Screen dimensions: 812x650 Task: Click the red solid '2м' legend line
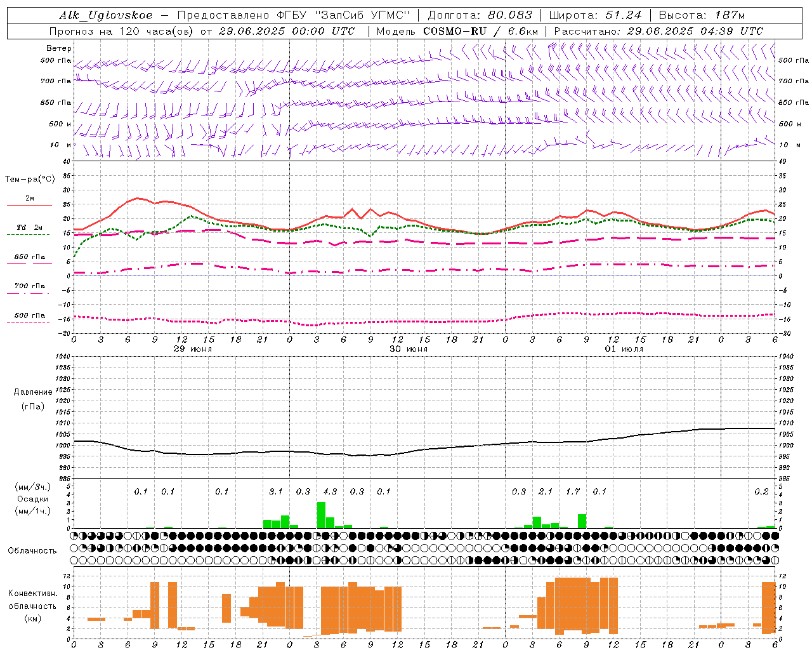coord(29,205)
